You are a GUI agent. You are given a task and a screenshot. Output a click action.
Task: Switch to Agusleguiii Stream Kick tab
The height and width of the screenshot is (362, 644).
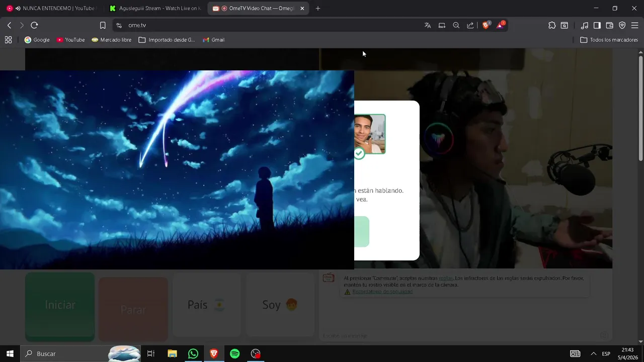click(x=155, y=9)
